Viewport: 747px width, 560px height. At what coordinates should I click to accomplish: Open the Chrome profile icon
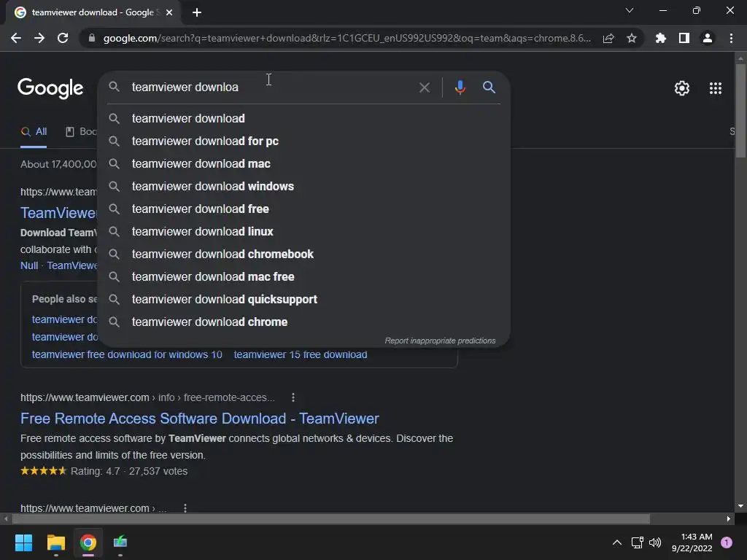pyautogui.click(x=708, y=38)
